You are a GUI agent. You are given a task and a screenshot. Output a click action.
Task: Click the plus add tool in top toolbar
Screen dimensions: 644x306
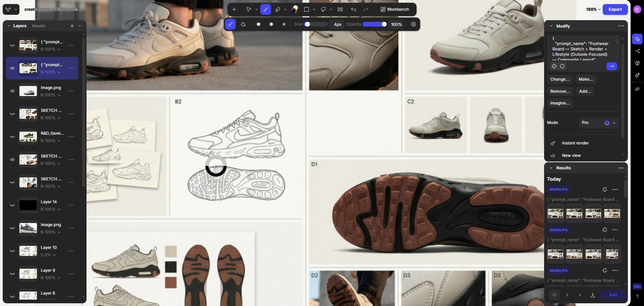click(234, 9)
